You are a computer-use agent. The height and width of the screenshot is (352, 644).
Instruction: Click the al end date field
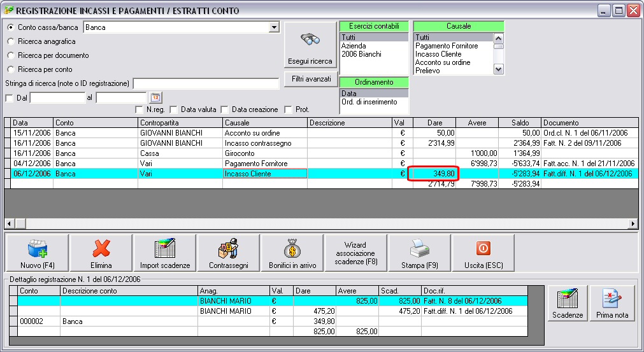[x=121, y=97]
